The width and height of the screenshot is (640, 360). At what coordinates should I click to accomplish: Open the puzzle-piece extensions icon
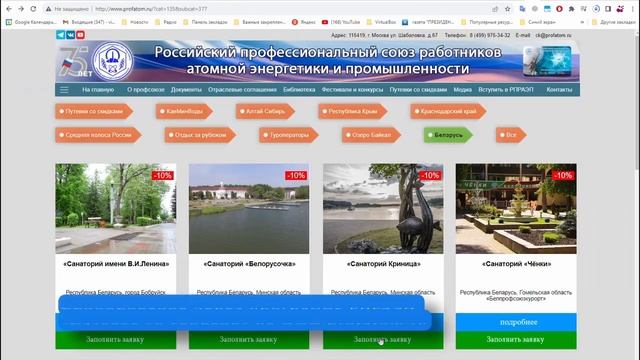click(x=571, y=9)
